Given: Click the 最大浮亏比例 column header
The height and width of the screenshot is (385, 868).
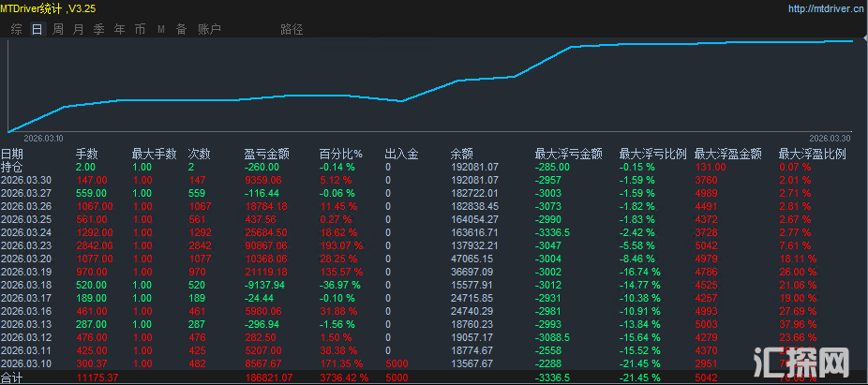Looking at the screenshot, I should click(652, 154).
